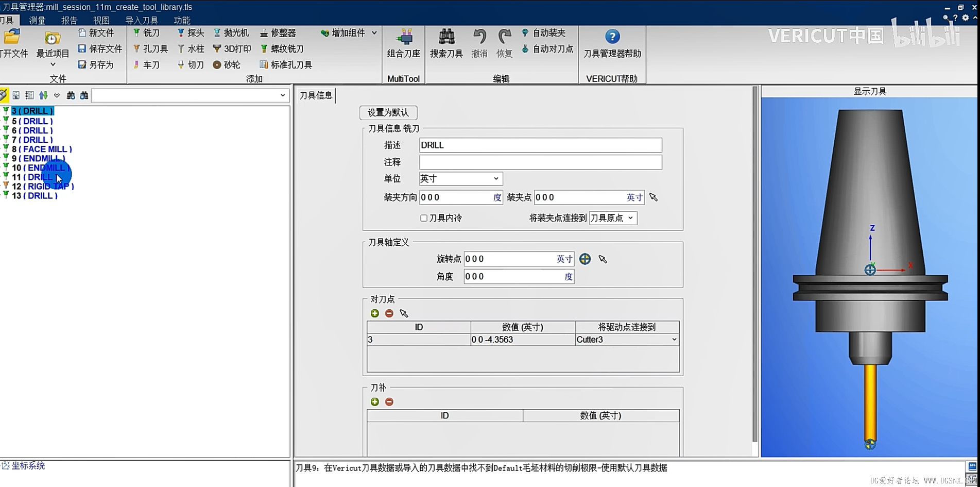980x487 pixels.
Task: Open the 测量 menu tab
Action: [37, 21]
